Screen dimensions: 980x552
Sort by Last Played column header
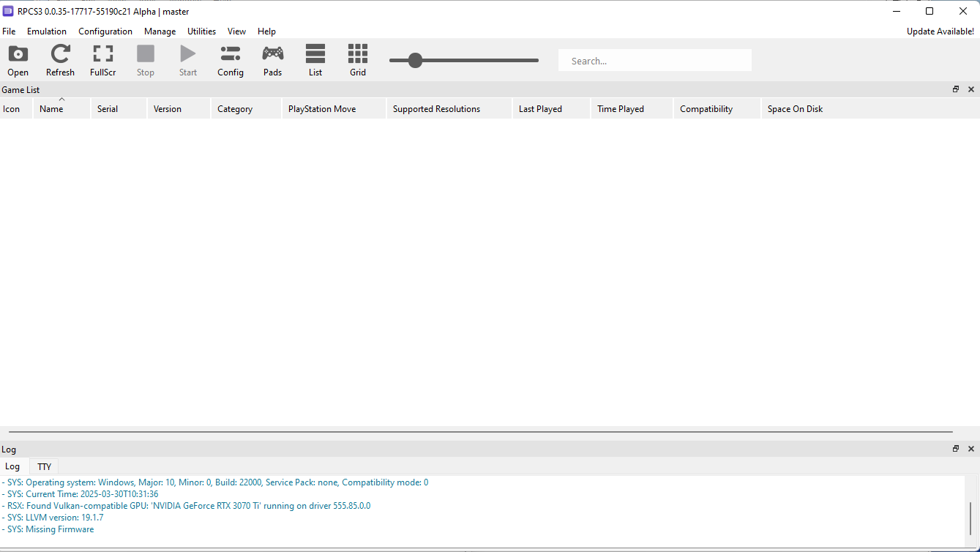551,109
